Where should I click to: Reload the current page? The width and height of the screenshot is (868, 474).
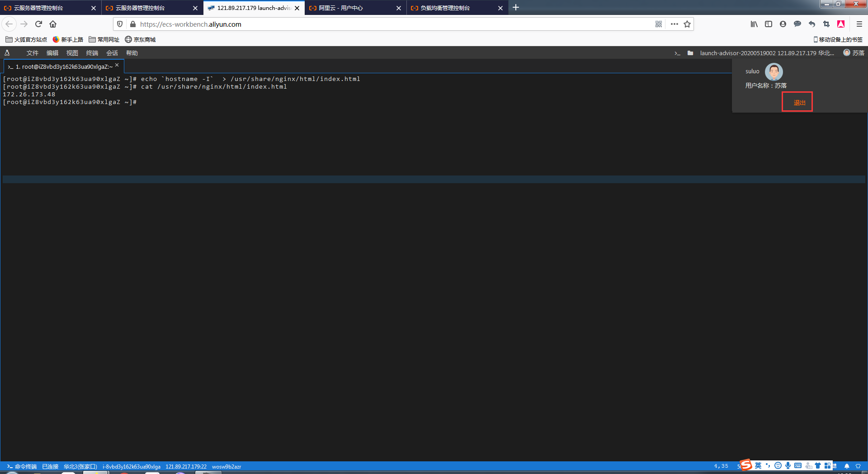pos(38,24)
